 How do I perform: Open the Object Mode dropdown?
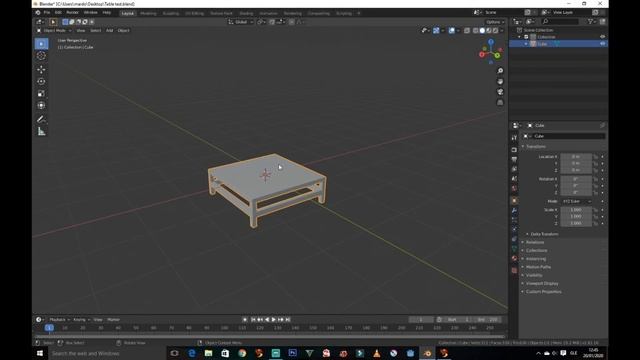[54, 31]
